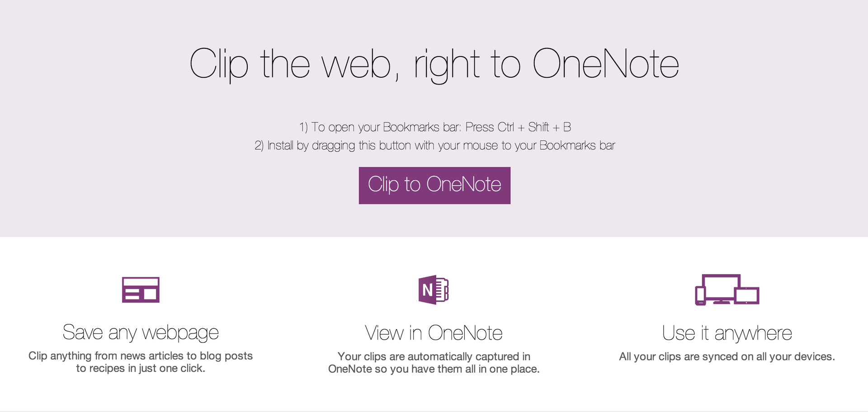Image resolution: width=868 pixels, height=412 pixels.
Task: Click the clips automatically captured description text
Action: coord(434,363)
